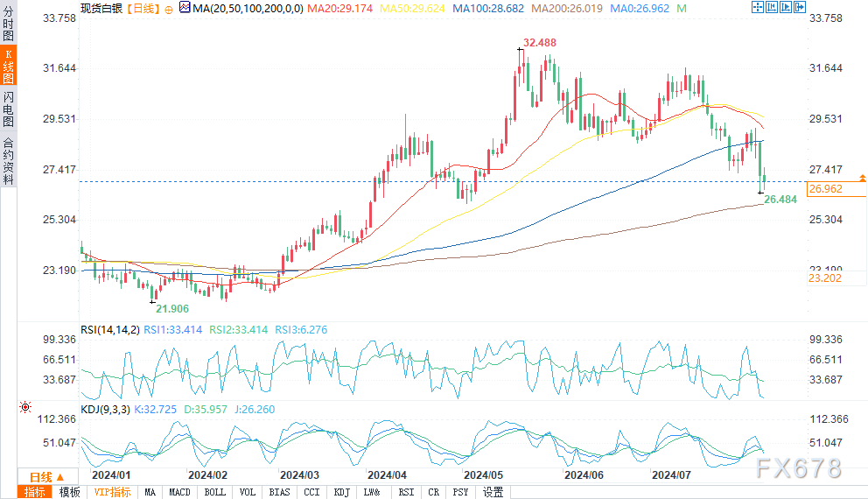The width and height of the screenshot is (868, 499).
Task: Open the 合约资料 side tab
Action: [8, 160]
